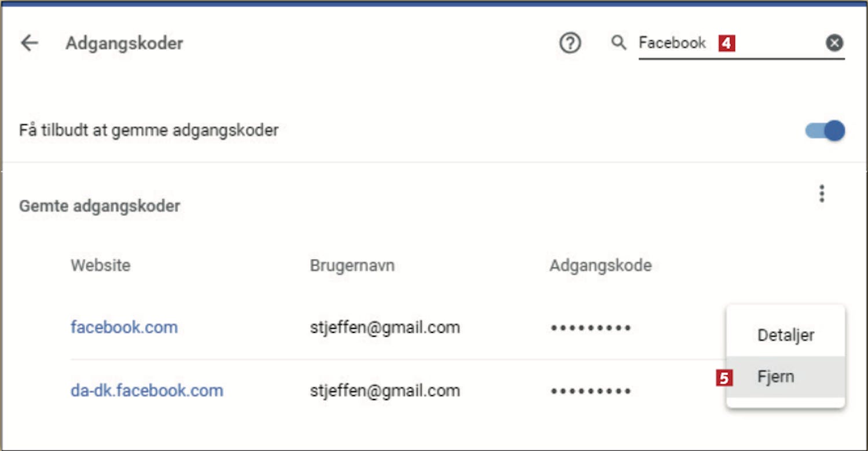Click the Brugernavn column header
Screen dimensions: 868x451
pos(352,265)
